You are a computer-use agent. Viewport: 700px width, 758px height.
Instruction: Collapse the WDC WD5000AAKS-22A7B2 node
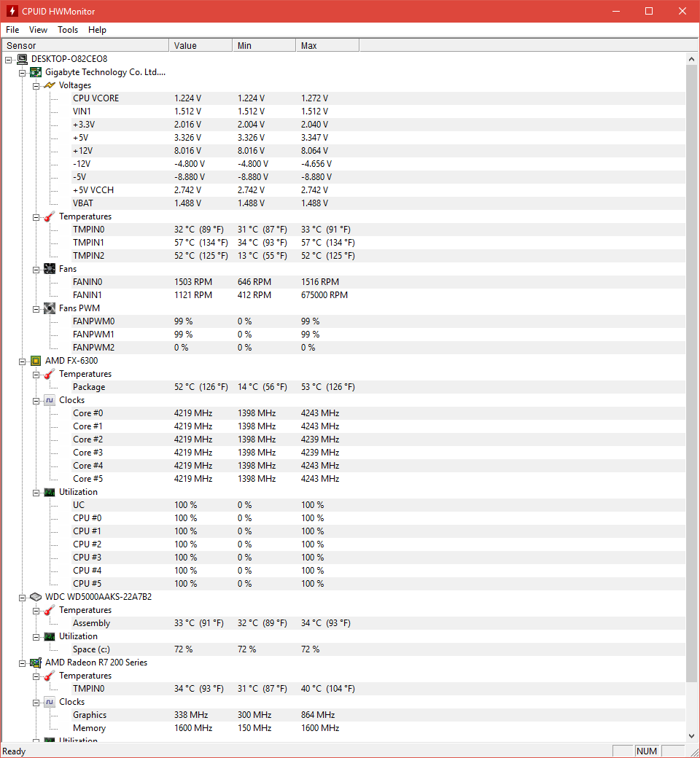click(x=23, y=598)
